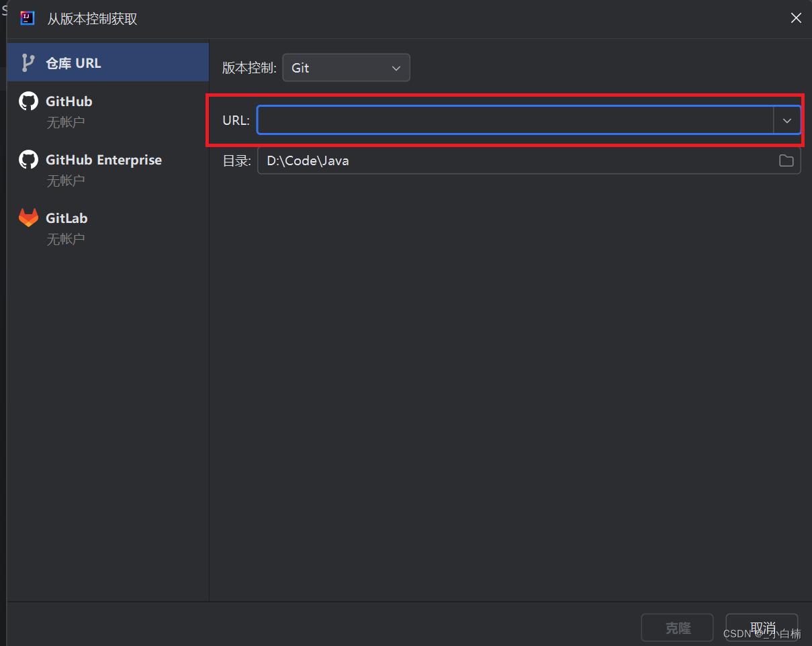Click the 版本控制: label

pyautogui.click(x=249, y=68)
